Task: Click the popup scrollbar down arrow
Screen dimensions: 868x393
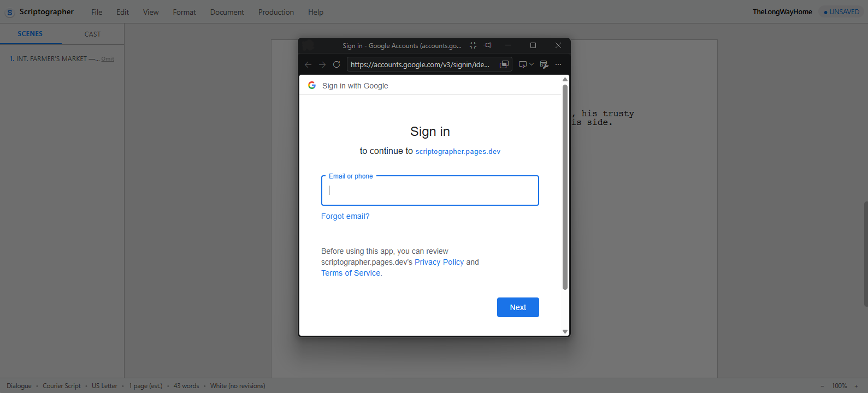Action: [x=565, y=331]
